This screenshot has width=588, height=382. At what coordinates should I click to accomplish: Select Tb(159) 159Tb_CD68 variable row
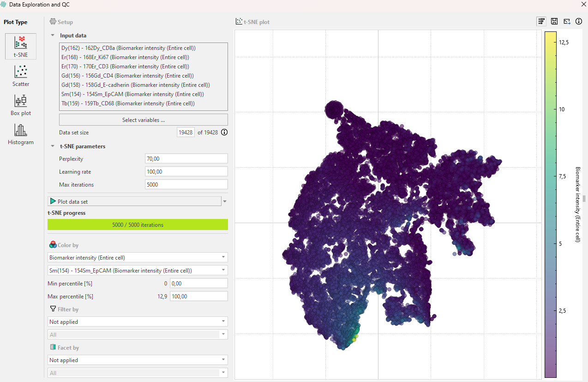tap(144, 103)
